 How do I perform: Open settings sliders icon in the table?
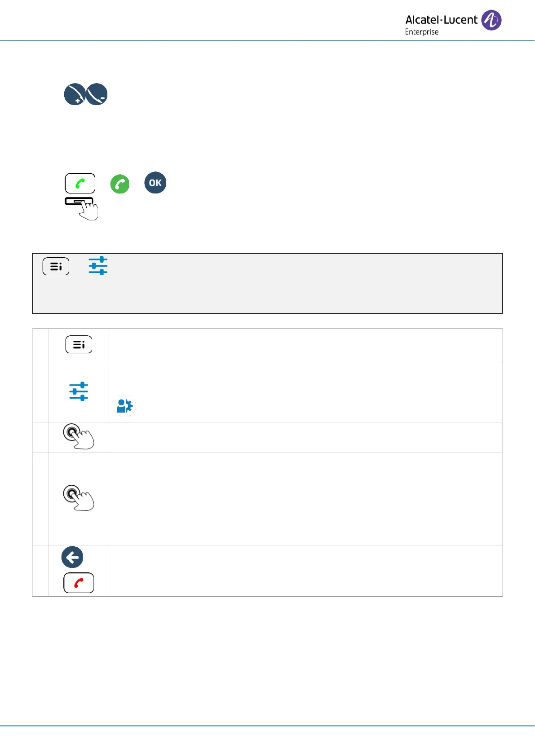click(x=79, y=391)
